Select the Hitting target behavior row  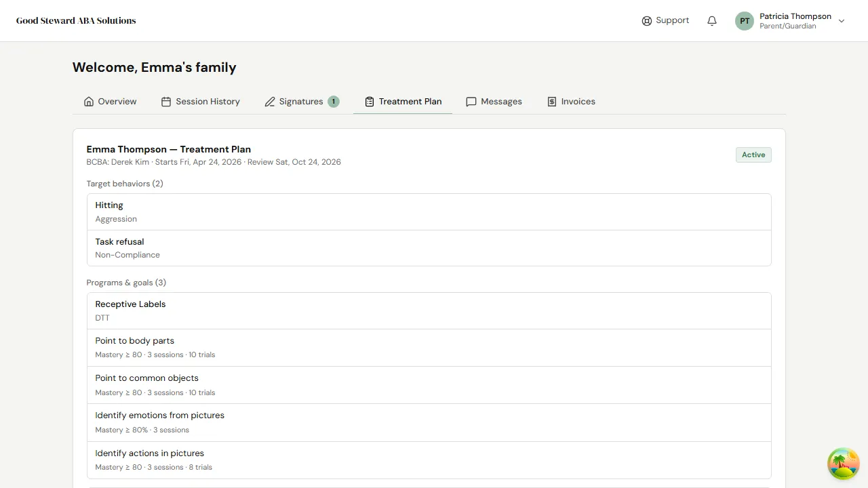(x=429, y=211)
